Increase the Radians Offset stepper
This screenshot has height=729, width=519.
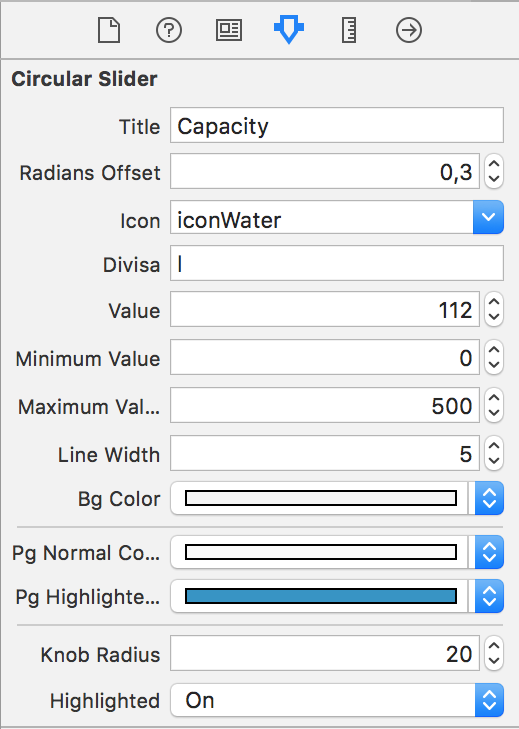pos(494,164)
